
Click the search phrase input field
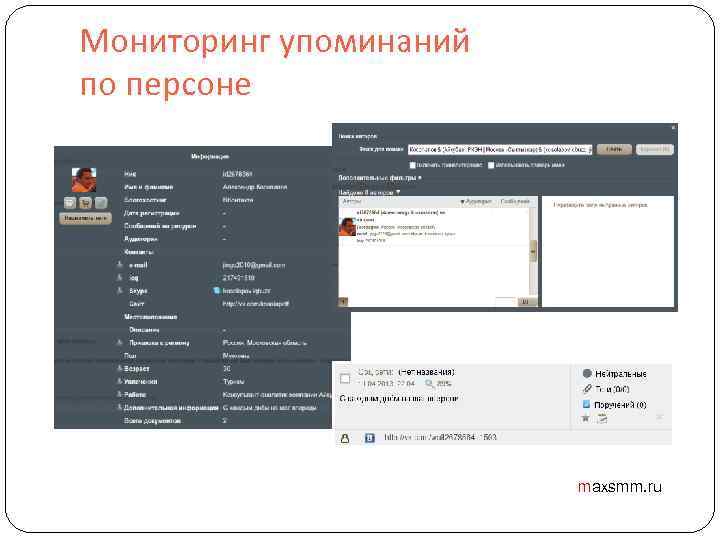coord(500,149)
